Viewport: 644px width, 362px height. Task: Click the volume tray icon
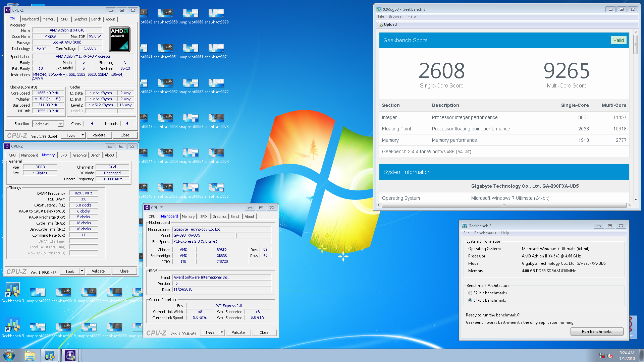click(610, 356)
